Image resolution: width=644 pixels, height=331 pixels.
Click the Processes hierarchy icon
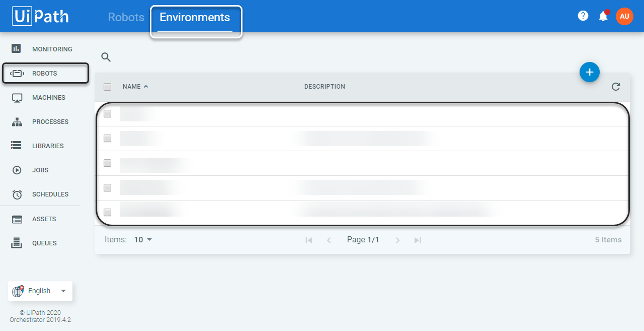click(17, 122)
